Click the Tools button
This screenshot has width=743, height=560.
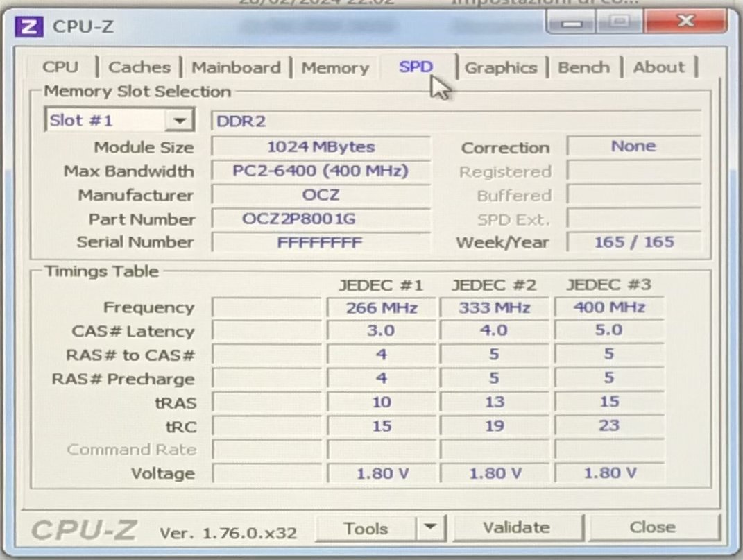click(366, 529)
